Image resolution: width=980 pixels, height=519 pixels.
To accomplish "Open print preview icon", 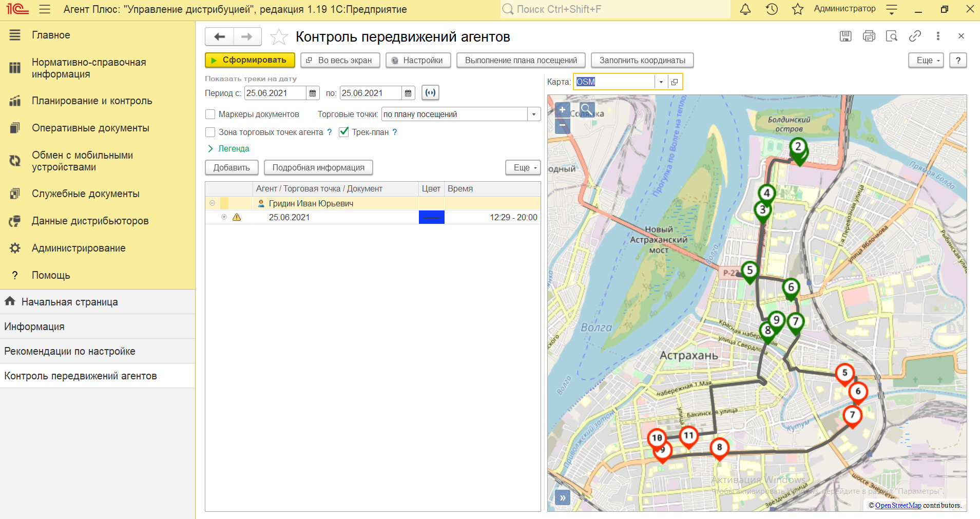I will (892, 36).
